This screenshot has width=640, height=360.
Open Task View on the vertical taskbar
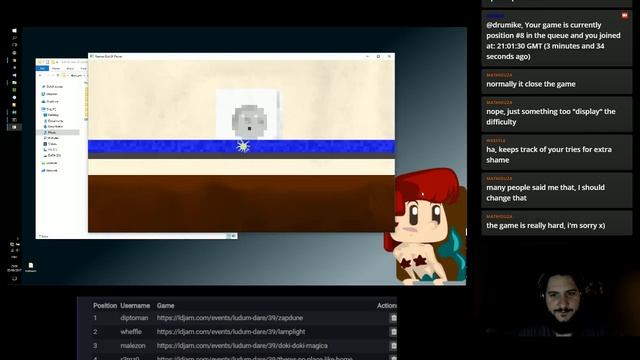[x=14, y=44]
